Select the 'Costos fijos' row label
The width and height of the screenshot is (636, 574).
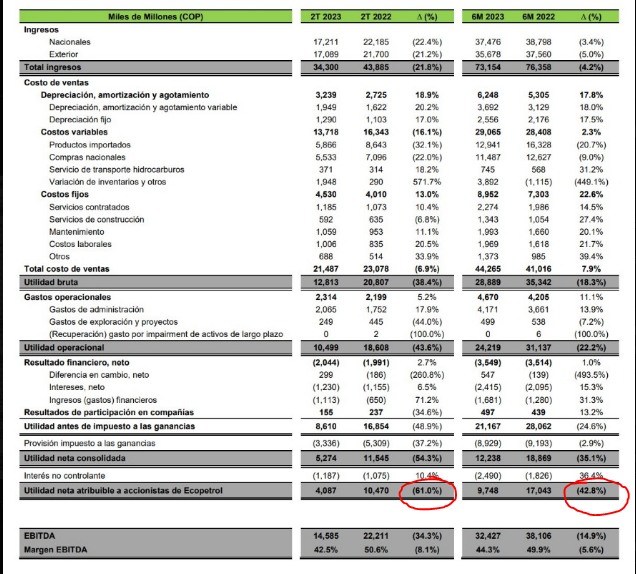[x=64, y=194]
